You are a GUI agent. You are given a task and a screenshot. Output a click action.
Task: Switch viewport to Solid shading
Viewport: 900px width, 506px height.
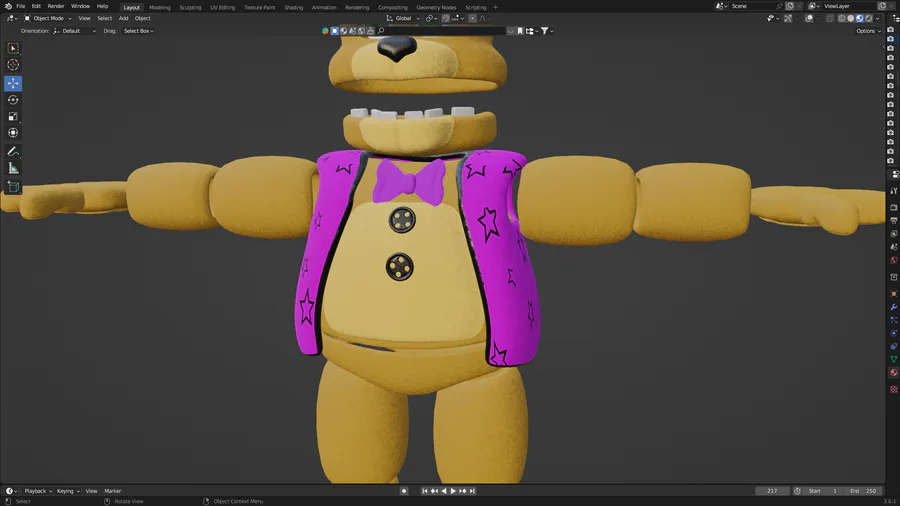851,18
